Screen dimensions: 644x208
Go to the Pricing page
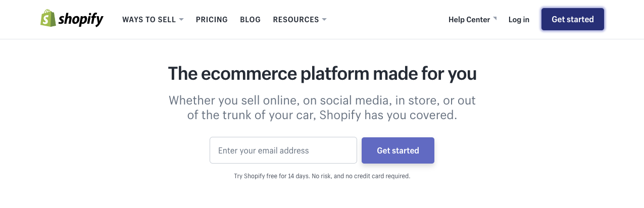pos(212,20)
